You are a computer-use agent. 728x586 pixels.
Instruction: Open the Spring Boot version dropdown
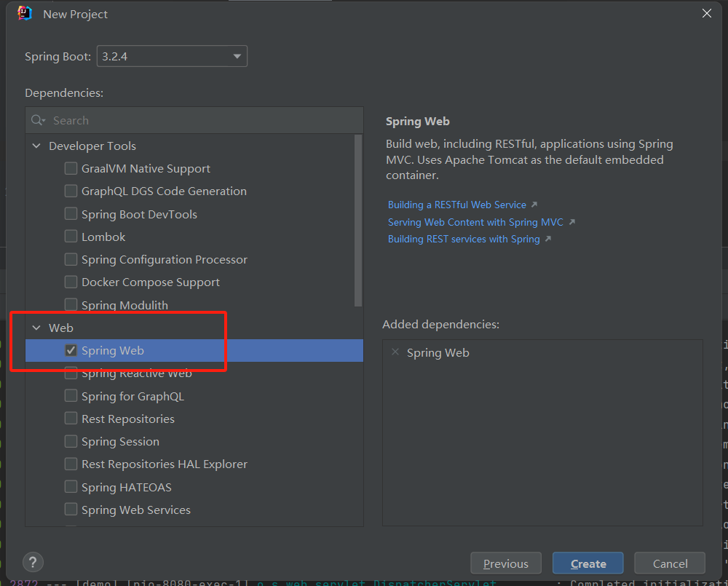pos(172,56)
